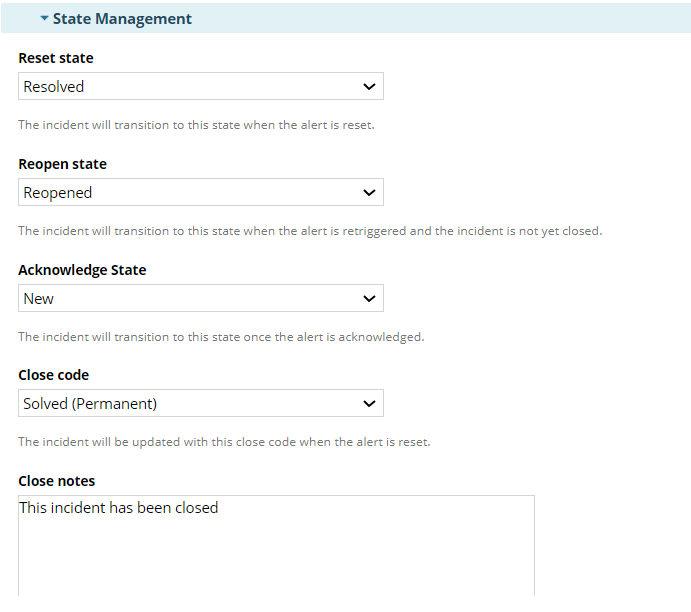Click the chevron arrow on Reset state
This screenshot has width=691, height=612.
pyautogui.click(x=369, y=87)
